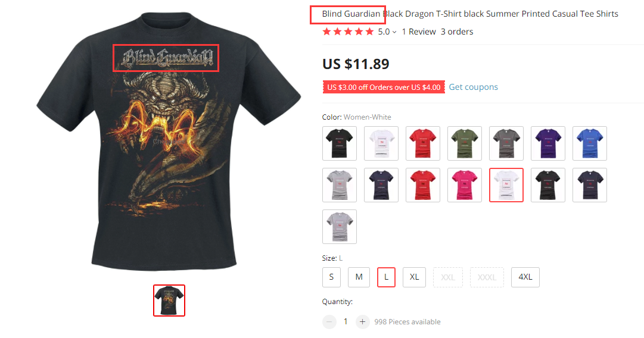The height and width of the screenshot is (338, 644).
Task: Open the Get coupons link
Action: 473,87
